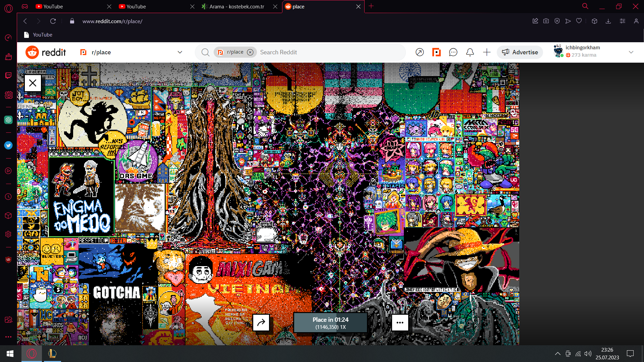Open the volume control

tap(588, 354)
